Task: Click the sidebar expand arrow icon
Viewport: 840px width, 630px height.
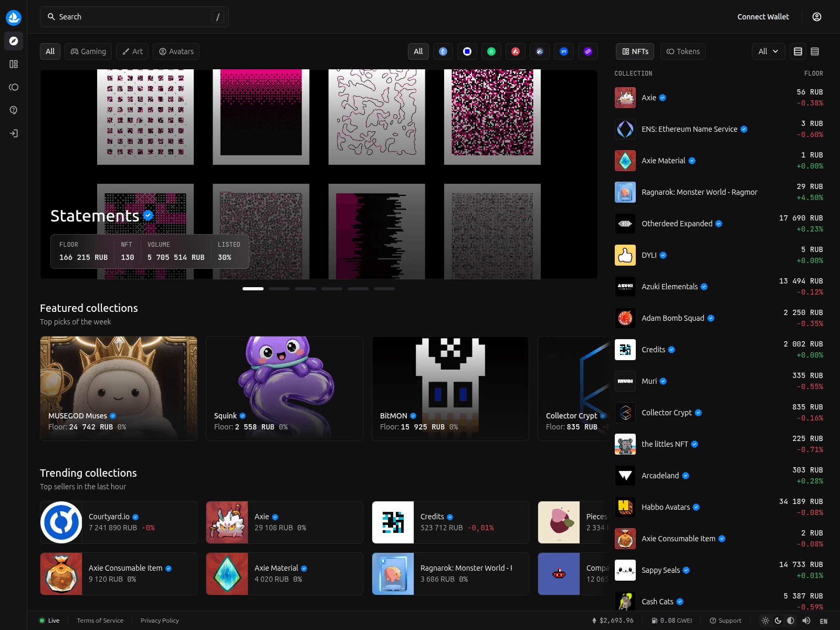Action: pos(14,133)
